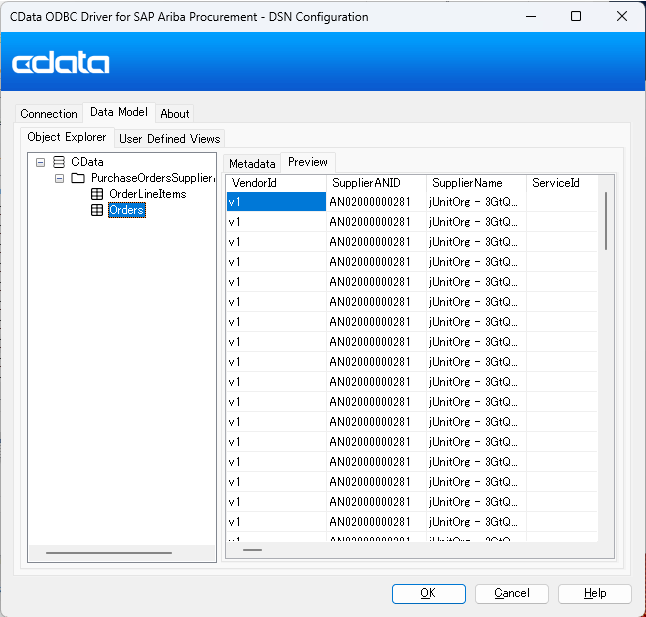Click the OrderLineItems table icon

coord(97,194)
